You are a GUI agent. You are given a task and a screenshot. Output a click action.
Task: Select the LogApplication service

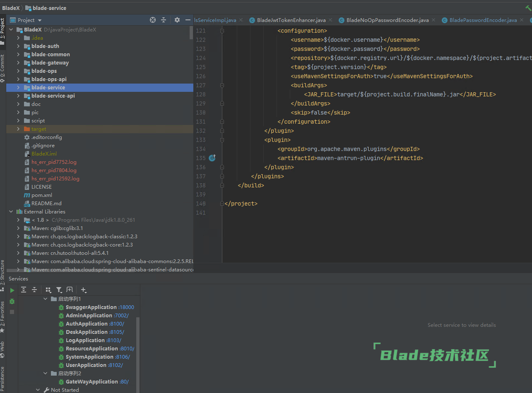click(x=85, y=340)
